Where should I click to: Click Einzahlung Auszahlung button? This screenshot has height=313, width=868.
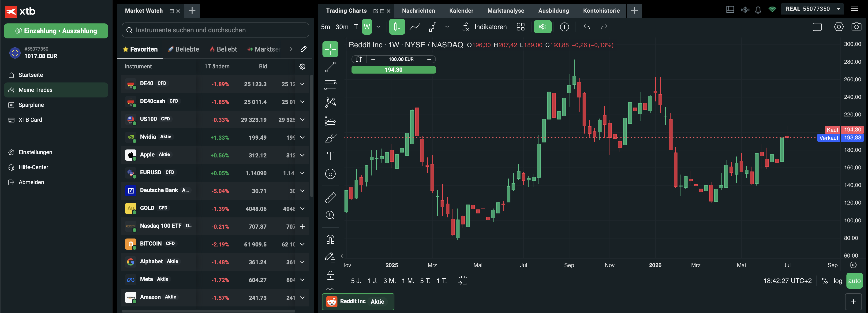coord(56,31)
